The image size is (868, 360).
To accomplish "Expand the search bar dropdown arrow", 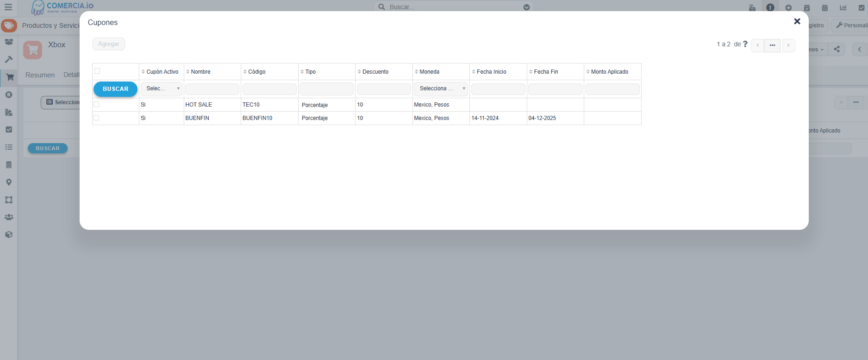I will pos(526,7).
